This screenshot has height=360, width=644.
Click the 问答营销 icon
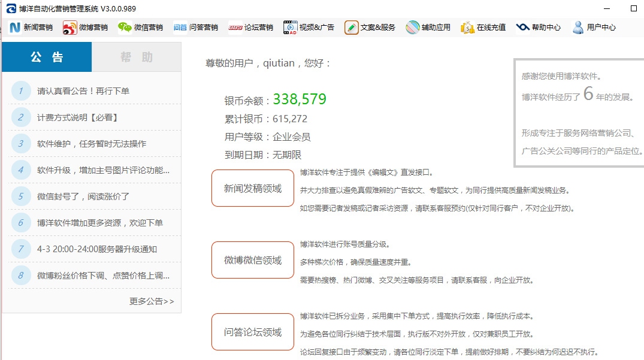click(x=180, y=28)
